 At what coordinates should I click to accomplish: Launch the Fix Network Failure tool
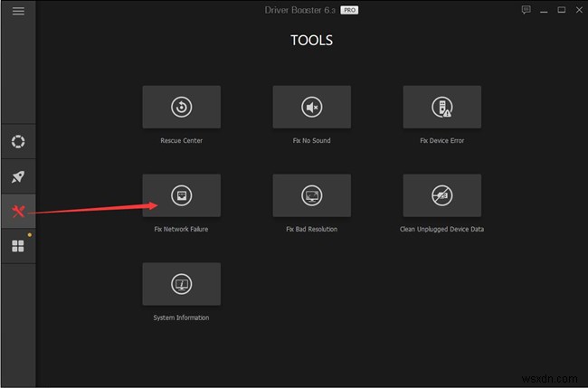[182, 195]
